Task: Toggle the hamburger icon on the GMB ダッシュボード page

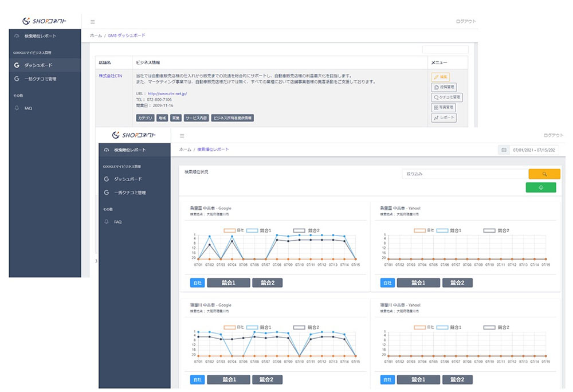Action: click(93, 22)
